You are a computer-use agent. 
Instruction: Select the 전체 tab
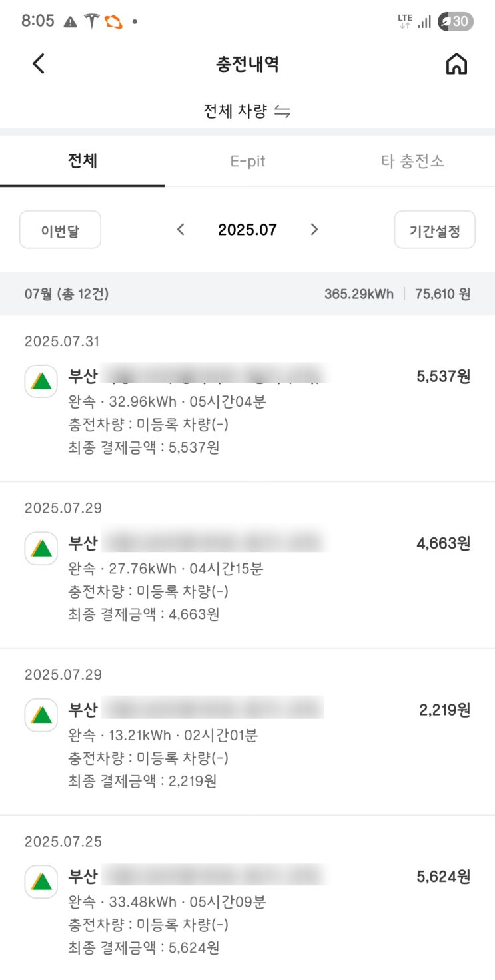(x=83, y=161)
